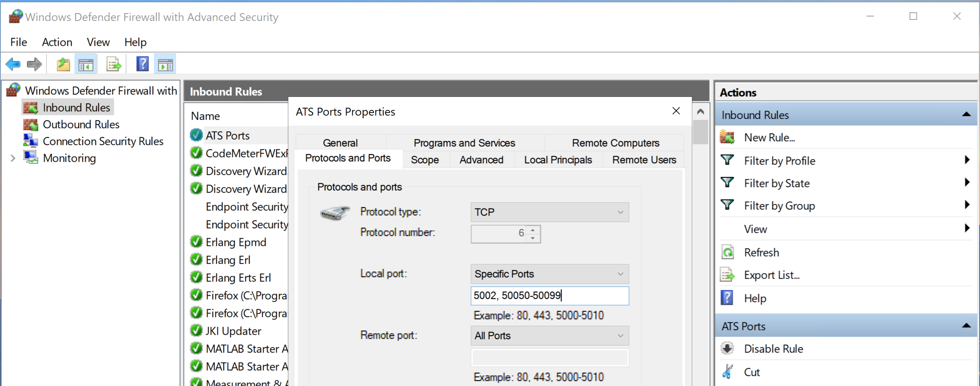Image resolution: width=980 pixels, height=386 pixels.
Task: Click the Cut action link
Action: click(x=752, y=372)
